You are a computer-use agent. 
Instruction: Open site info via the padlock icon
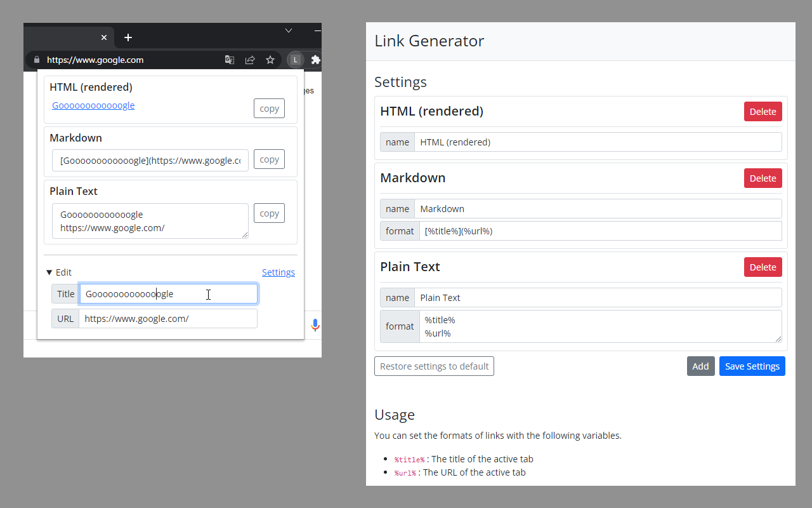tap(36, 59)
